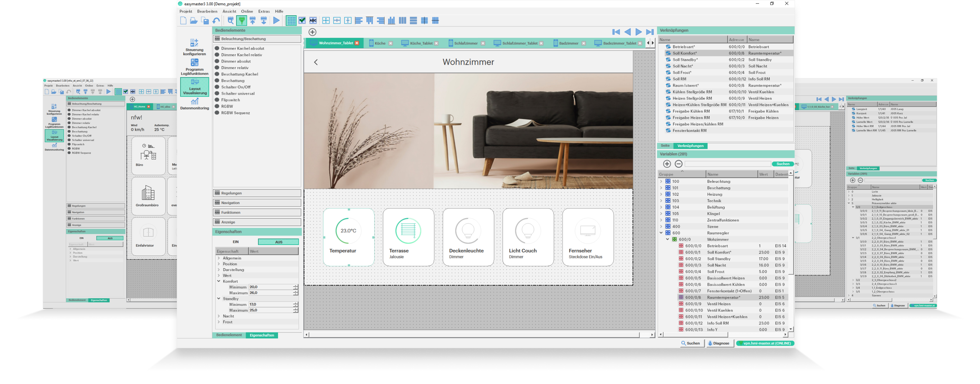Switch the properties state to EIN
980x384 pixels.
click(x=236, y=242)
